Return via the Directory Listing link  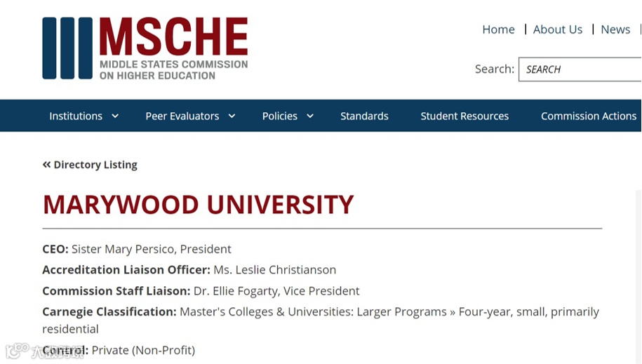[x=95, y=165]
